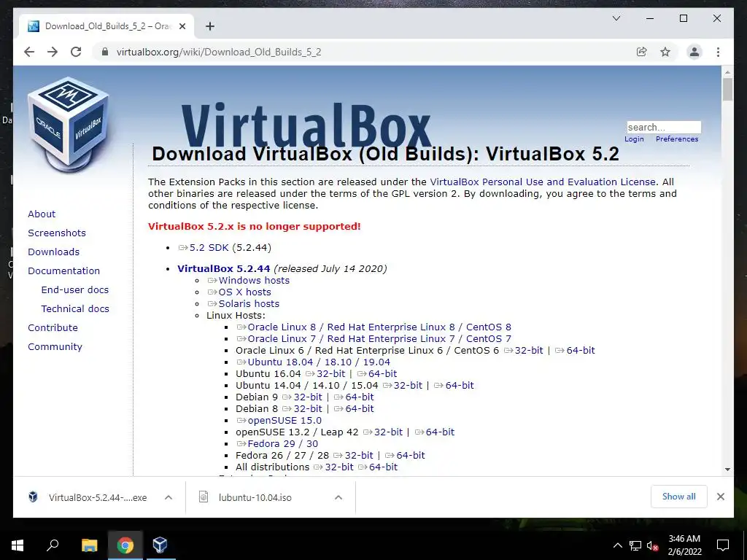Select the Download_Old_Builds_5_2 tab
The width and height of the screenshot is (747, 560).
[107, 26]
